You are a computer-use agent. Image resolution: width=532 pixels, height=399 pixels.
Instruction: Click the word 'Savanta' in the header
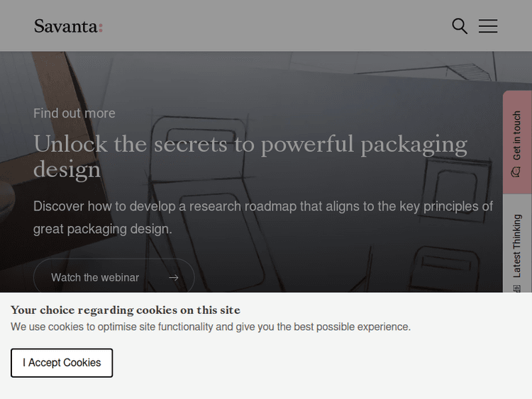(x=65, y=27)
